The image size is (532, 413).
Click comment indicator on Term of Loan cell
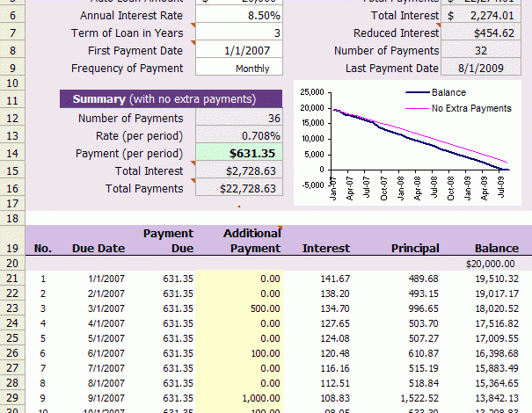[x=193, y=25]
